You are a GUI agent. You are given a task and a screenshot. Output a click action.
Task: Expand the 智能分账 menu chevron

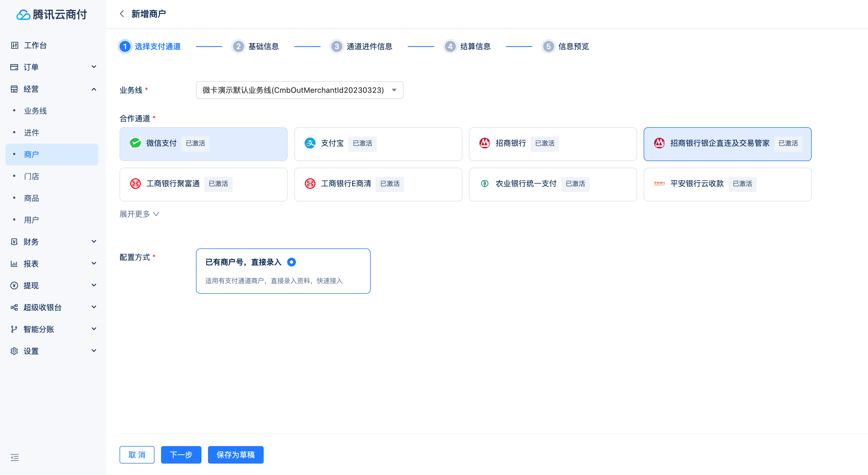click(94, 329)
